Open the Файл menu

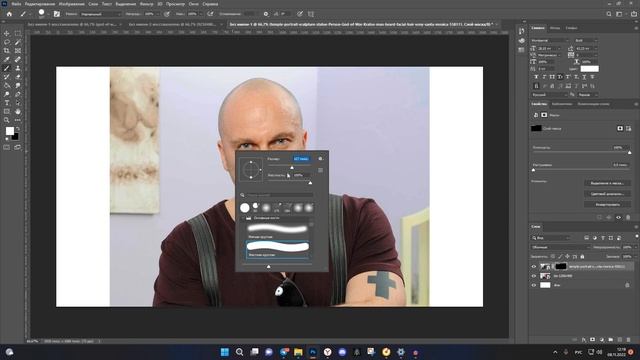tap(16, 4)
